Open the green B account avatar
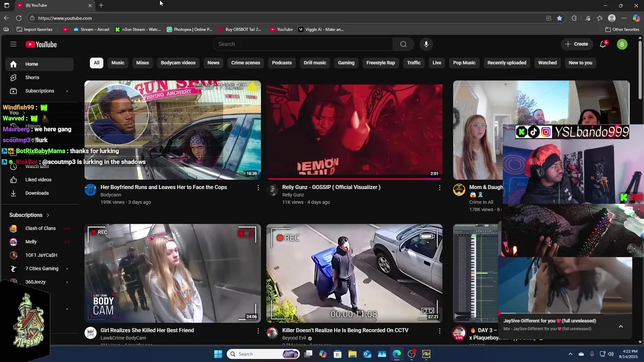This screenshot has height=362, width=644. pos(622,44)
